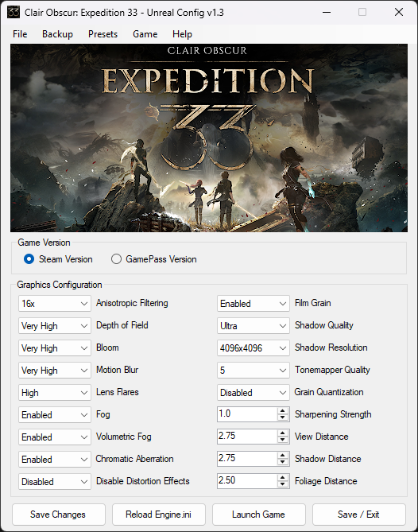
Task: Open the Anisotropic Filtering dropdown
Action: (55, 303)
